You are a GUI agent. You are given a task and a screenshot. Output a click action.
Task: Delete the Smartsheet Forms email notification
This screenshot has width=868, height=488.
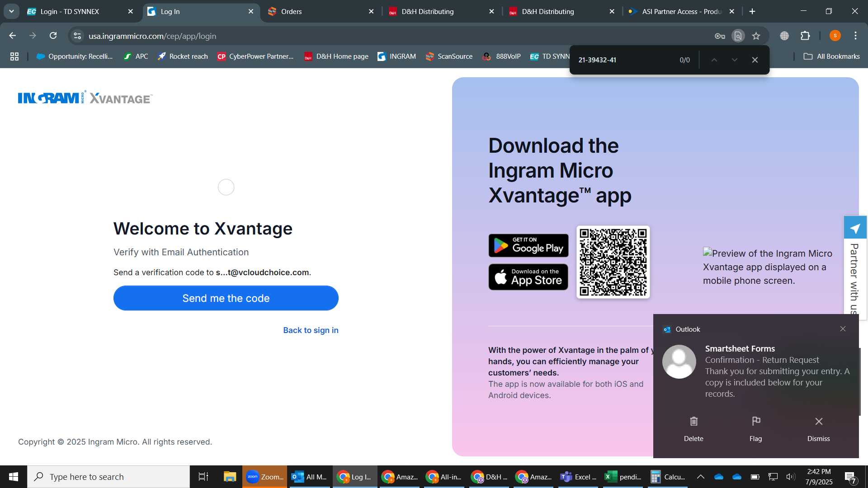tap(693, 429)
